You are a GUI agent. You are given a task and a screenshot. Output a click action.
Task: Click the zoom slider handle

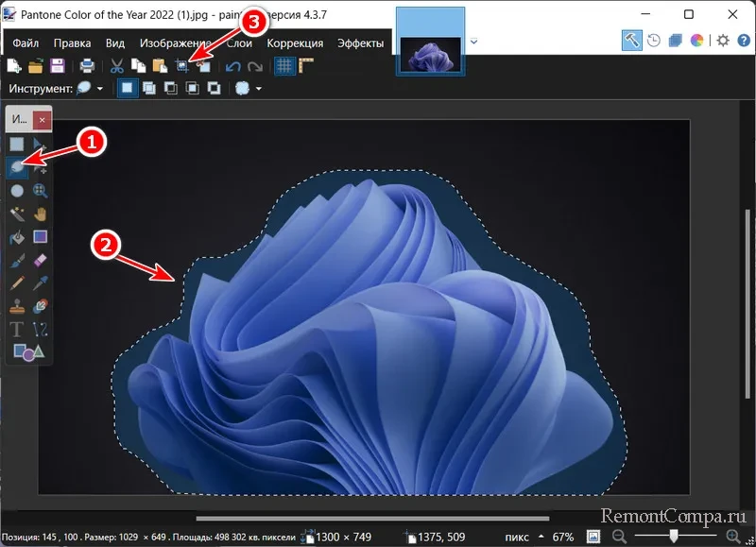pos(674,536)
